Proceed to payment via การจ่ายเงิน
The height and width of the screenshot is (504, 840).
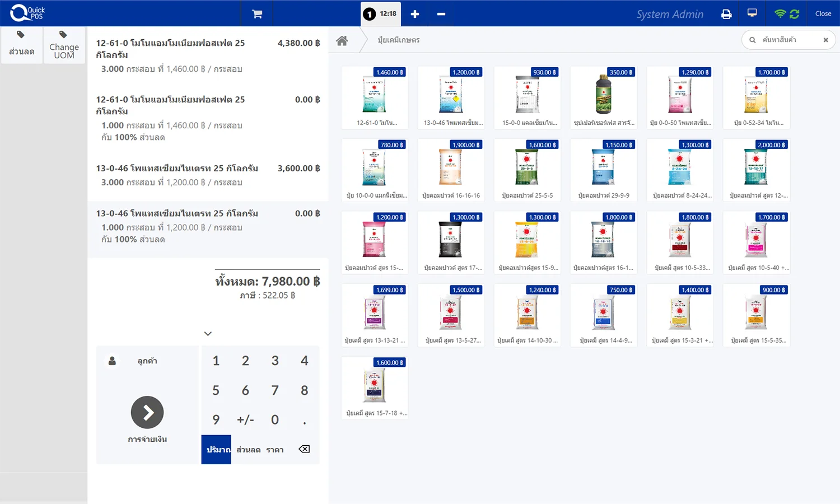[147, 413]
